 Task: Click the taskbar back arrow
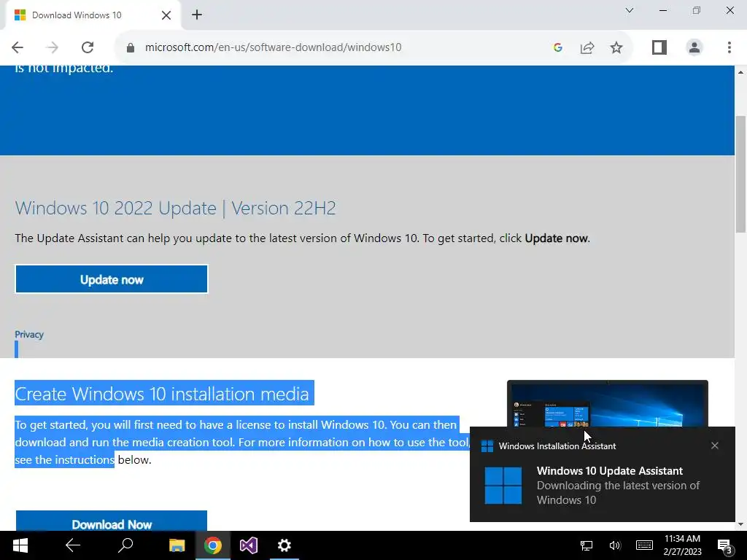tap(72, 545)
